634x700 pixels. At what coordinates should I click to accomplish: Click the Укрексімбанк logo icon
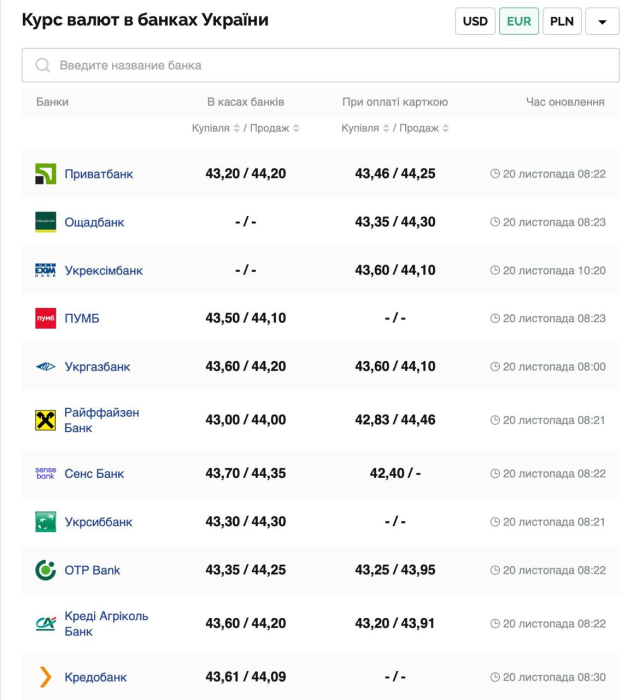tap(46, 270)
